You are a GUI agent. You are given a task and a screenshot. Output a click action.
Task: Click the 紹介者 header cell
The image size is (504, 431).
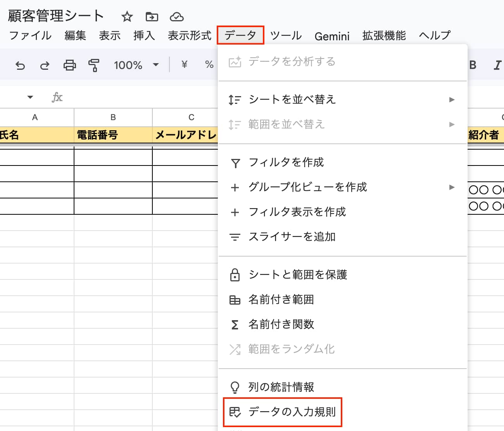pyautogui.click(x=485, y=135)
